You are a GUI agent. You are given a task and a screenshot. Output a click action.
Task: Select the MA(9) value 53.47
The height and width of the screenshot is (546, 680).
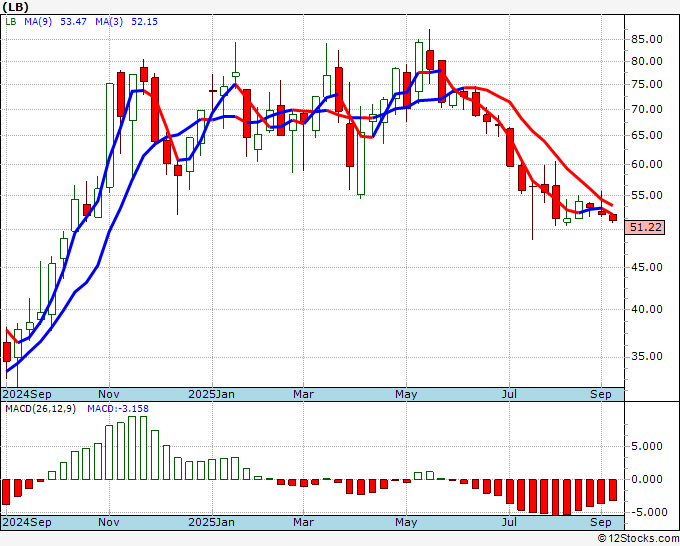(73, 22)
